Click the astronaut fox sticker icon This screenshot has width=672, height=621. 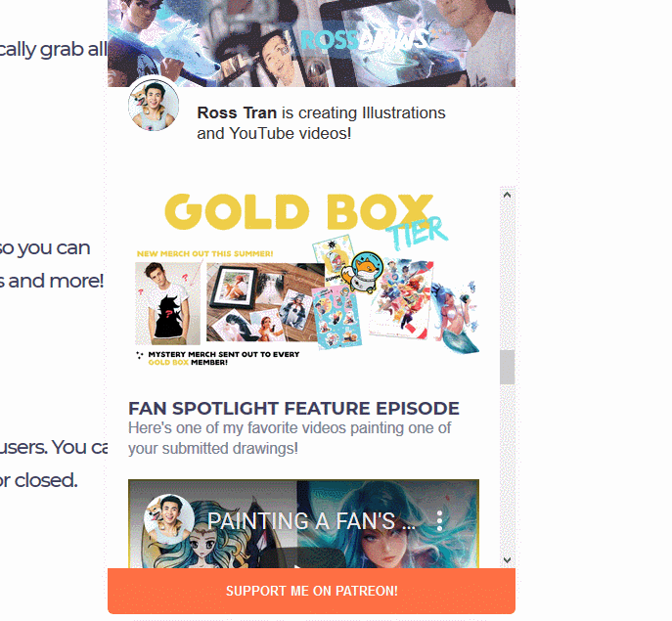[x=365, y=272]
